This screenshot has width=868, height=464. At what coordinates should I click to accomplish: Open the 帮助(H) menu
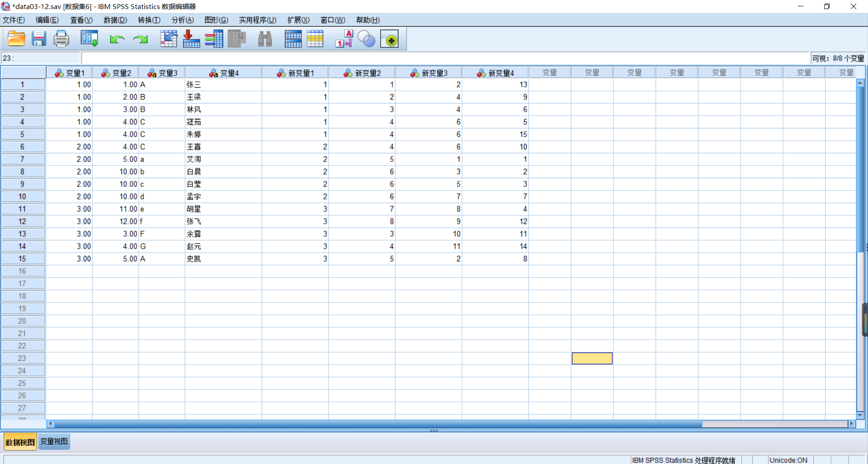[x=368, y=20]
